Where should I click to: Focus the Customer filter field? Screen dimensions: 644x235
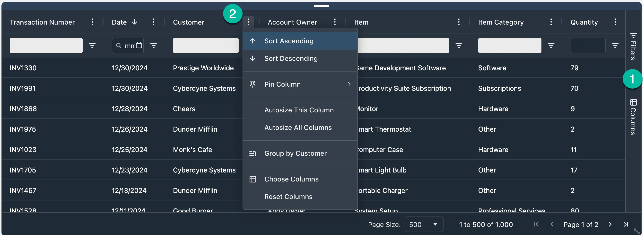(206, 45)
